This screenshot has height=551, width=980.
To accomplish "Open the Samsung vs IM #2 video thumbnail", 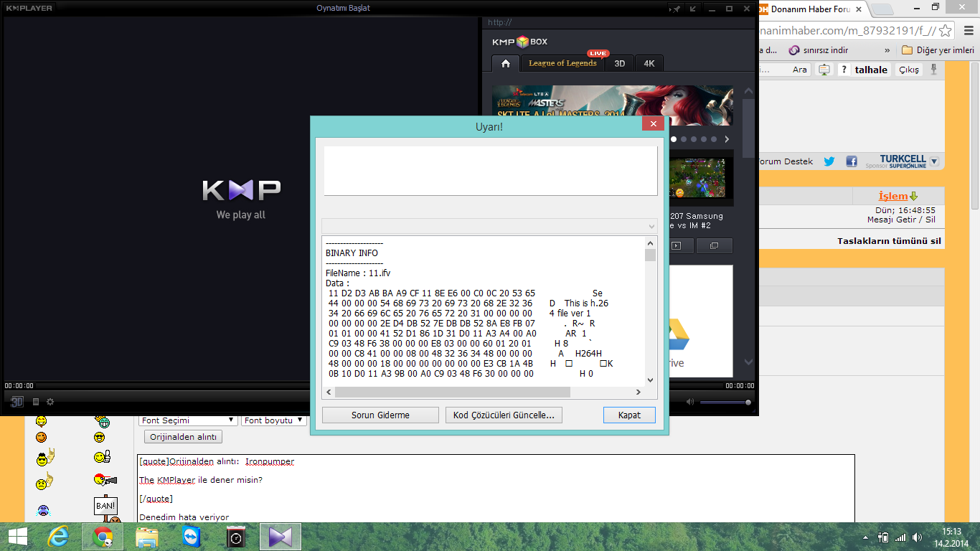I will [x=701, y=177].
